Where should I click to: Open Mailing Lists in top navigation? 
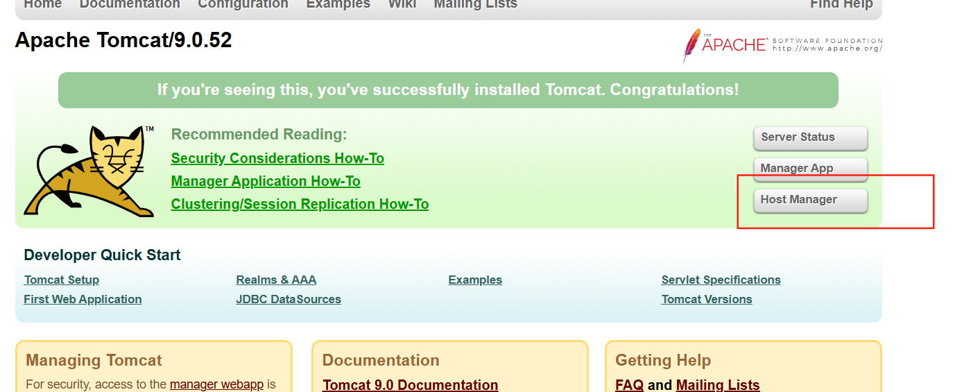coord(476,4)
